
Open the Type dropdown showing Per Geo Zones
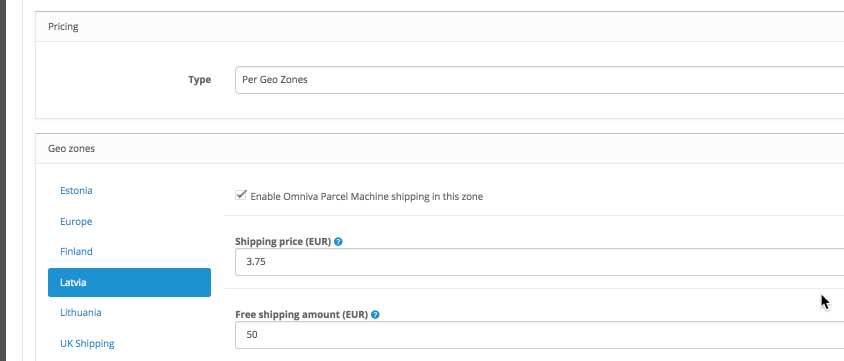pyautogui.click(x=539, y=80)
